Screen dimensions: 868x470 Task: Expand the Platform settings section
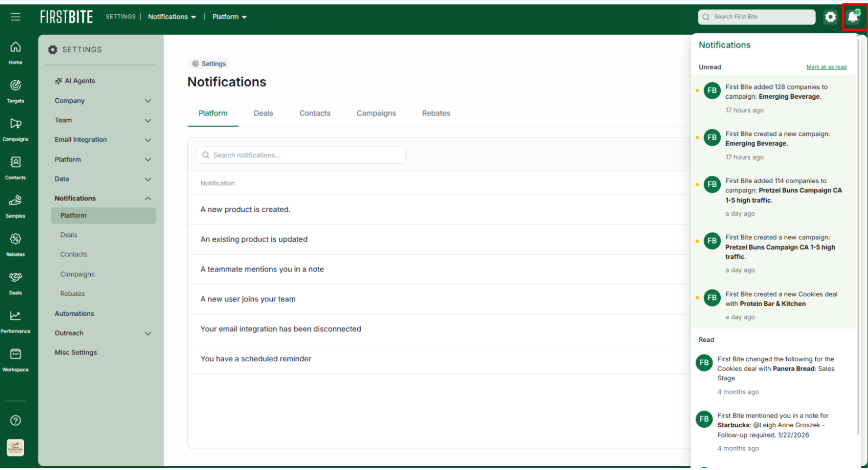click(x=103, y=160)
